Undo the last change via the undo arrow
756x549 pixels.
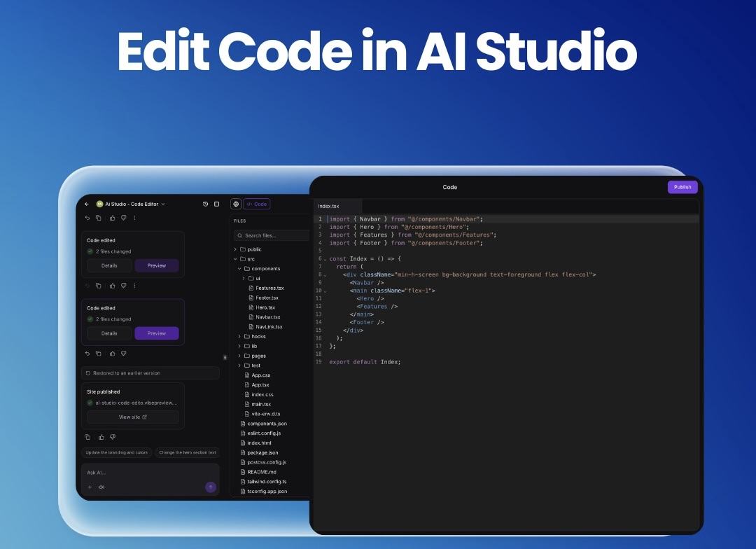point(87,286)
